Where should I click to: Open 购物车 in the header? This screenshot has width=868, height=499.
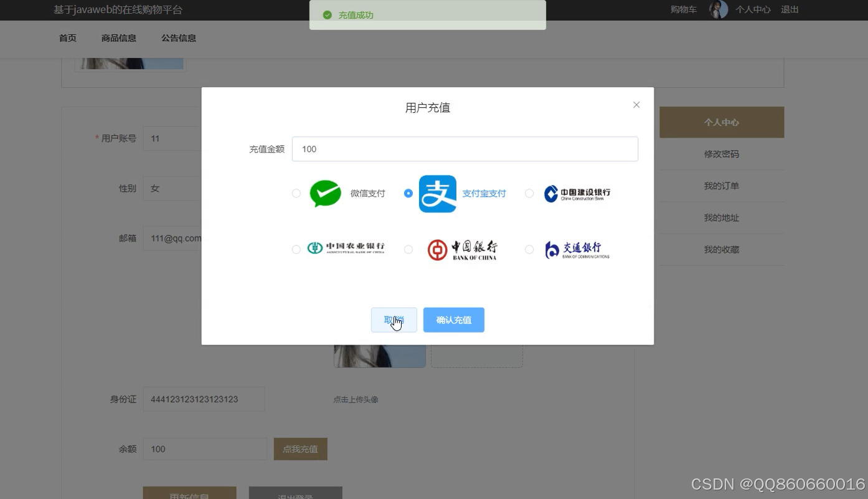(684, 9)
